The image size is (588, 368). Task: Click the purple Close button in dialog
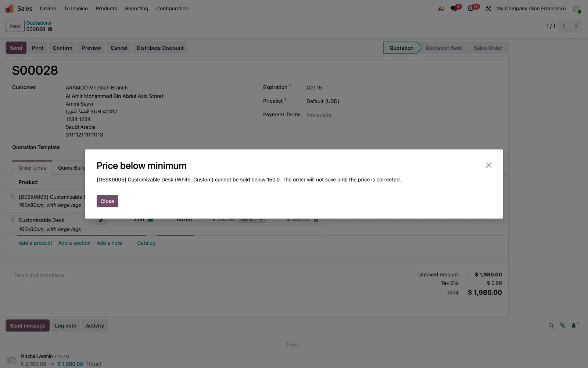click(x=107, y=201)
